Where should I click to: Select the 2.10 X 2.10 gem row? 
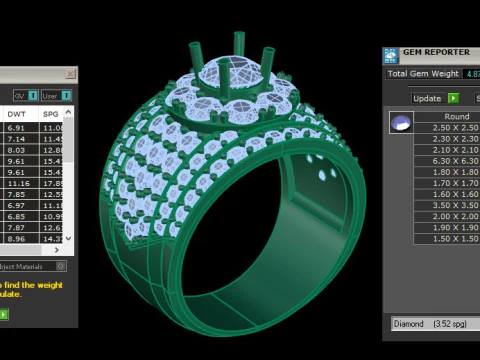447,150
